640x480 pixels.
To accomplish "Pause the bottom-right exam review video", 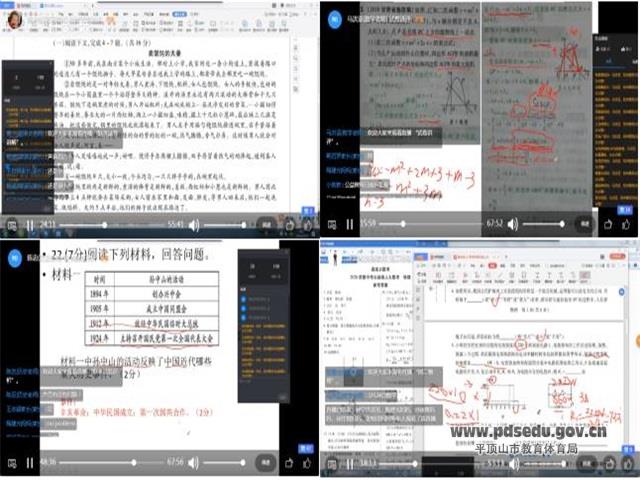I will pyautogui.click(x=350, y=463).
